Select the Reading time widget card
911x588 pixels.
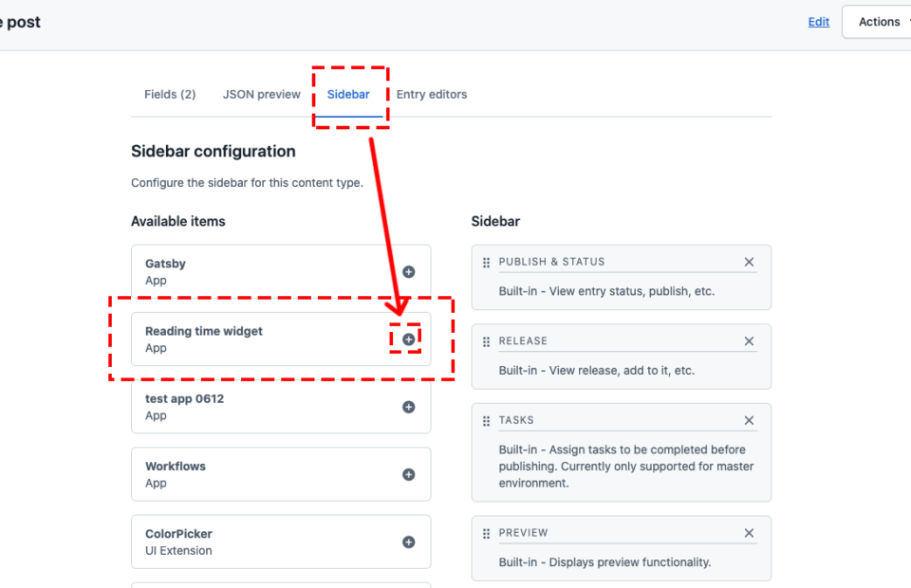(x=281, y=339)
